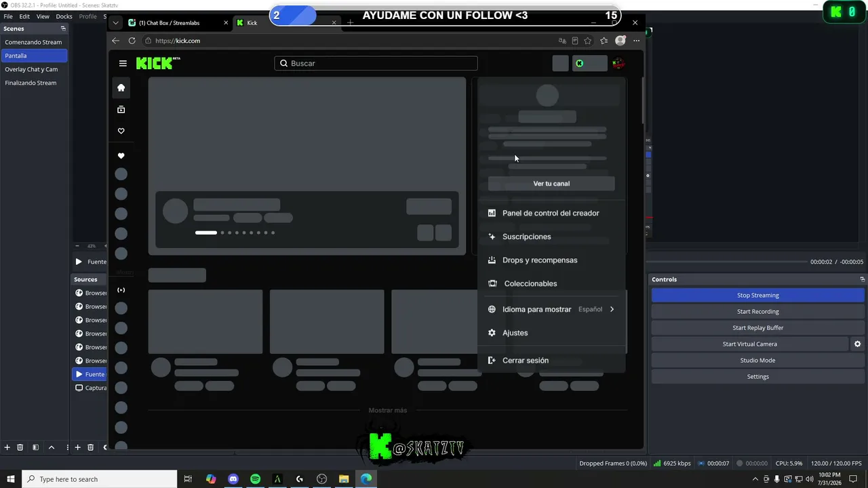Add kick.com to browser favorites
The image size is (868, 488).
(588, 41)
